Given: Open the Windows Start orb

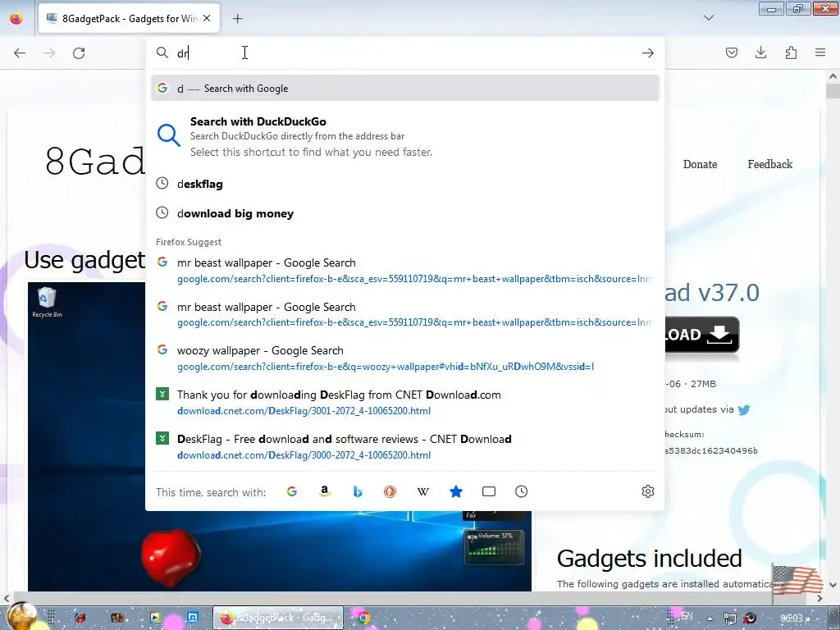Looking at the screenshot, I should [21, 616].
